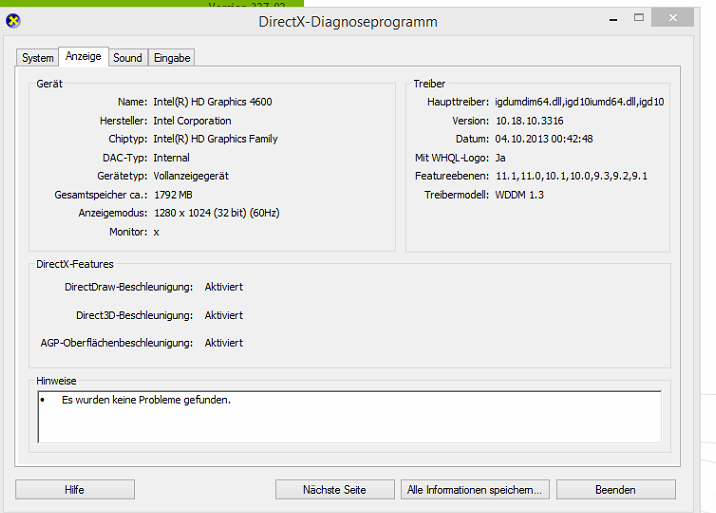The image size is (716, 513).
Task: Click the DAC-Typ value Internal
Action: coord(171,158)
